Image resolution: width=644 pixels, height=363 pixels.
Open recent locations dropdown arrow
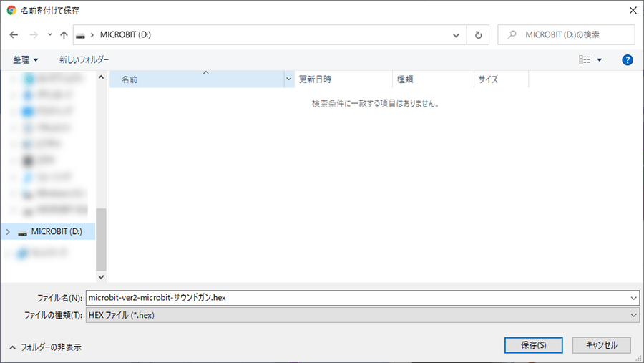[x=49, y=34]
